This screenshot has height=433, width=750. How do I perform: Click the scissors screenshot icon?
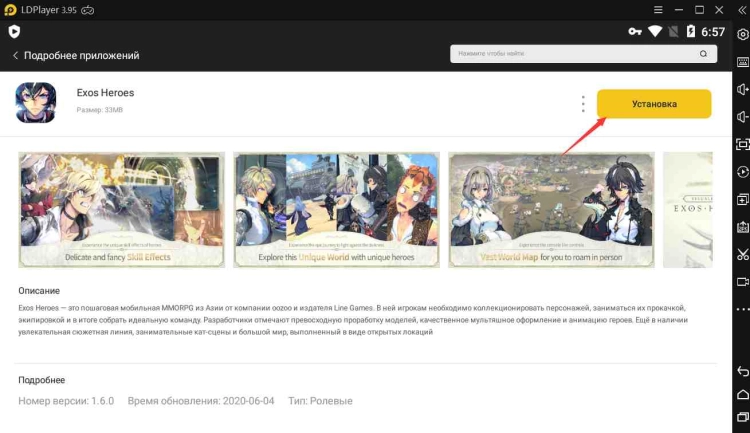pos(742,254)
